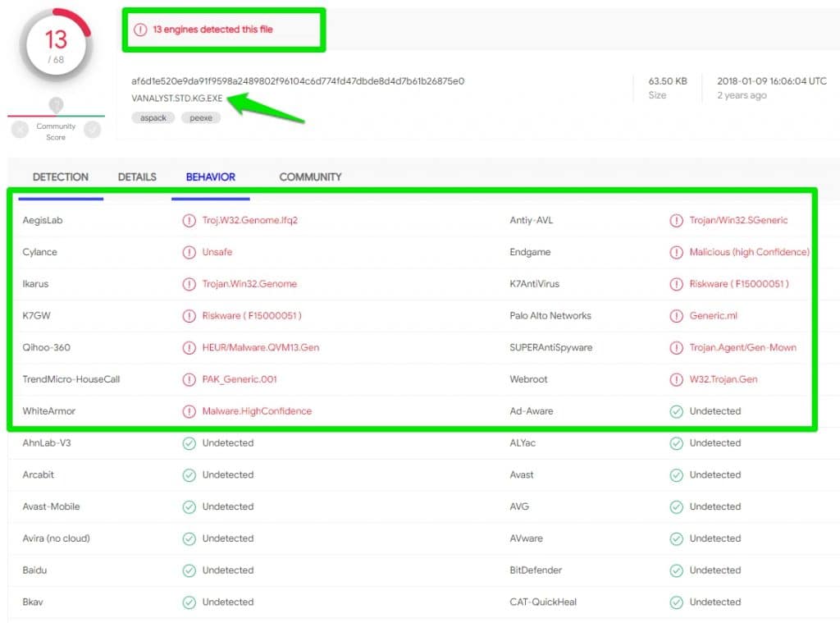Click the green checkmark next to BitDefender
840x623 pixels.
click(x=677, y=570)
